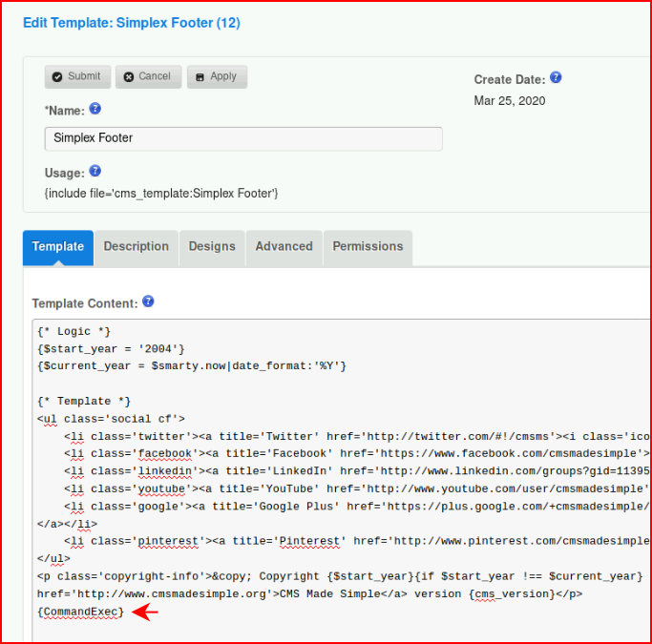
Task: Click the Submit button
Action: click(77, 77)
